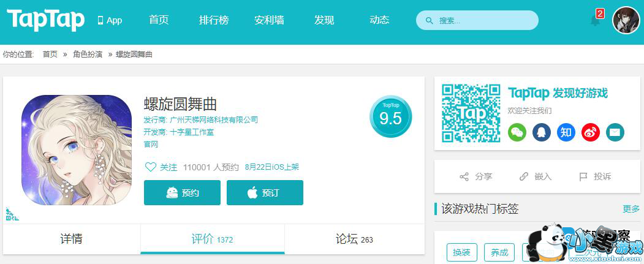Click the 投诉 report flag button
The width and height of the screenshot is (644, 264).
click(x=595, y=176)
